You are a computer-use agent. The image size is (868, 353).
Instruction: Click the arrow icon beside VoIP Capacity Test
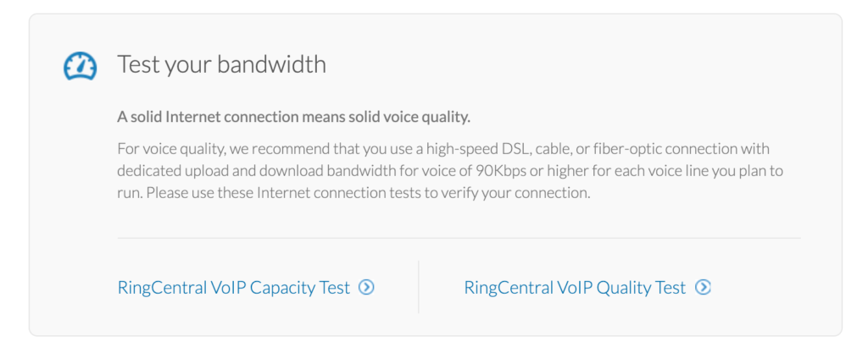point(366,287)
